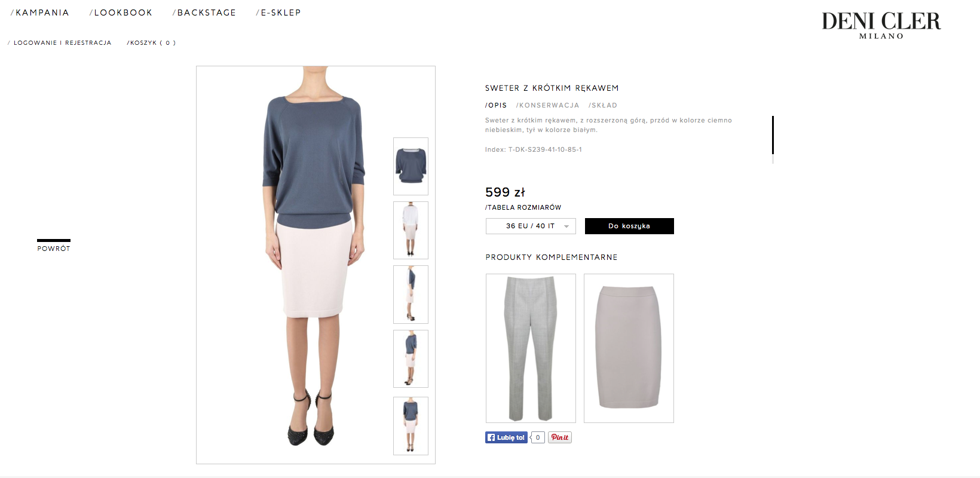980x478 pixels.
Task: Open the /E-SKLEP shop link
Action: (278, 13)
